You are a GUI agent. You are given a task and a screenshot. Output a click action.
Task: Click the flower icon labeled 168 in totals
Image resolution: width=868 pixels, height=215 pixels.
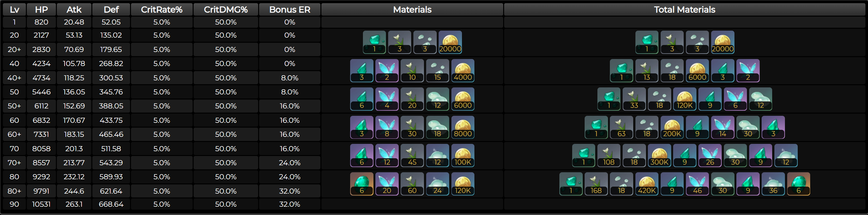coord(596,184)
